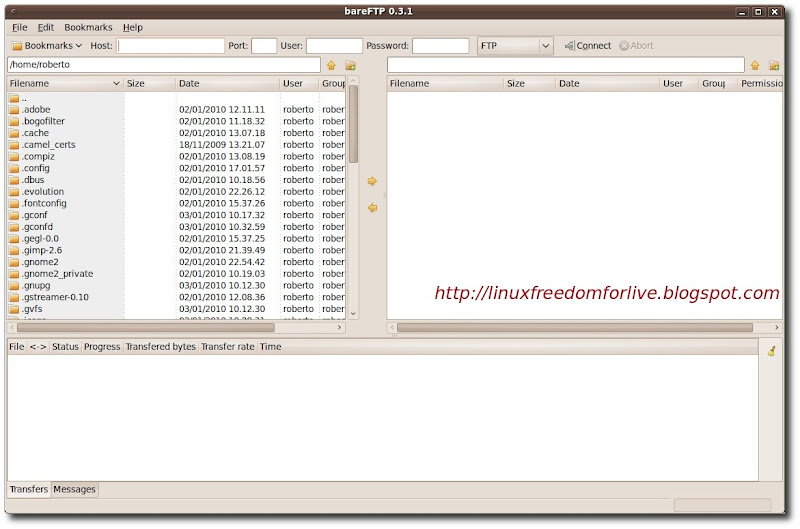Click the local path field /home/roberto
Viewport: 800px width, 529px height.
164,65
